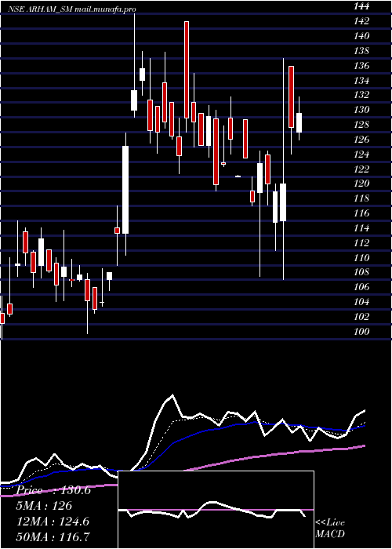Click the 134 price axis label
Screen dimensions: 392x549
pyautogui.click(x=361, y=80)
